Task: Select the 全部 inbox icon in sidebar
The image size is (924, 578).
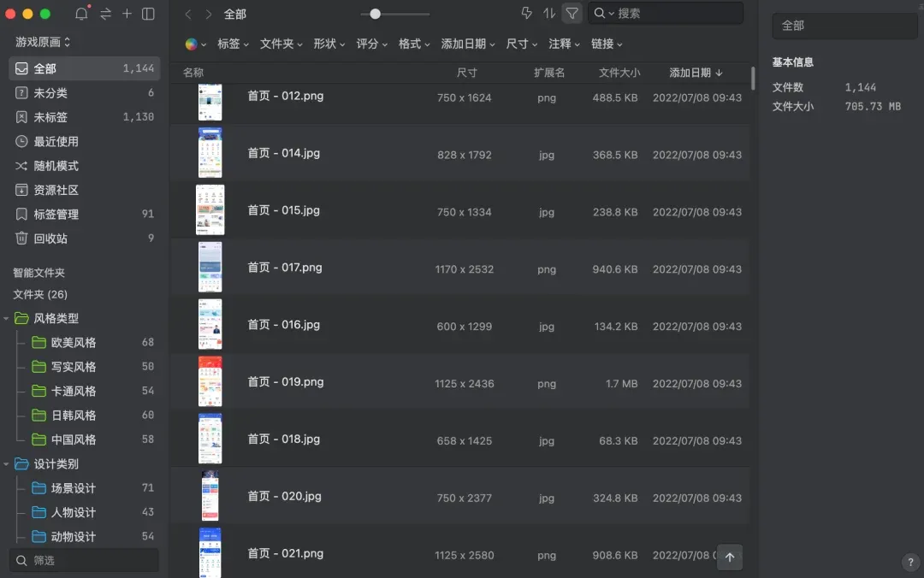Action: point(21,68)
